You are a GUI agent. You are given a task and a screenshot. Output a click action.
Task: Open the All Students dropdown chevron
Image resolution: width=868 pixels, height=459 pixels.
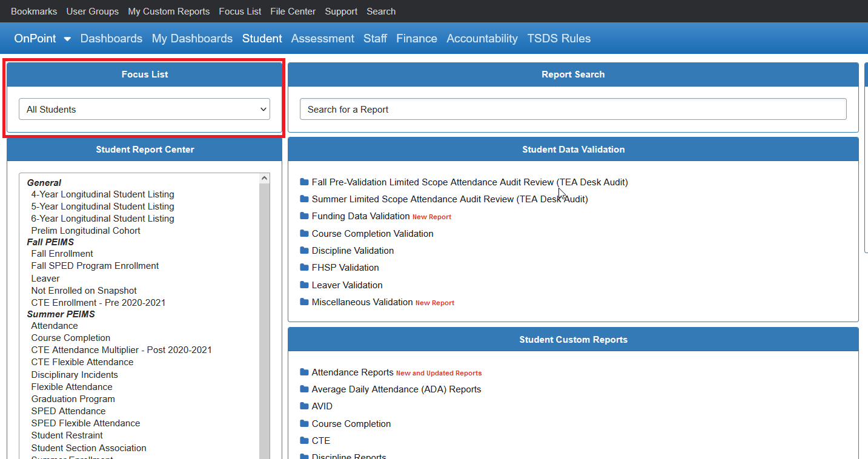click(263, 109)
